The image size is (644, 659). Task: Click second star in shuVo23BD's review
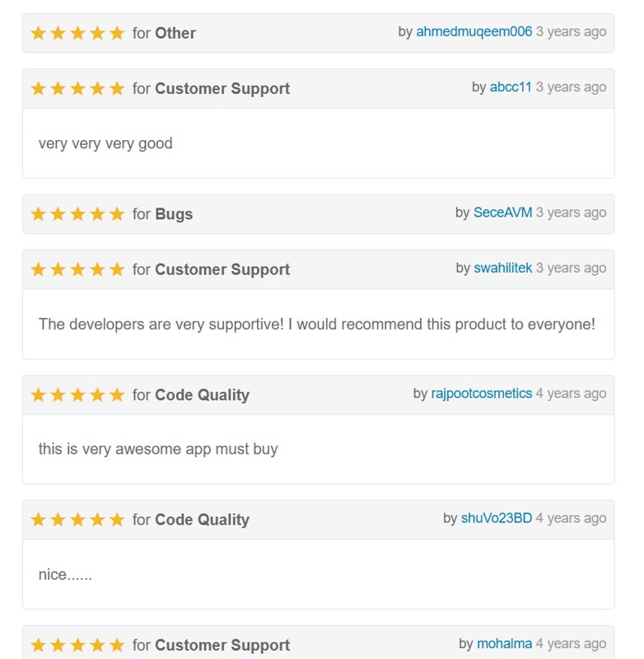tap(58, 520)
